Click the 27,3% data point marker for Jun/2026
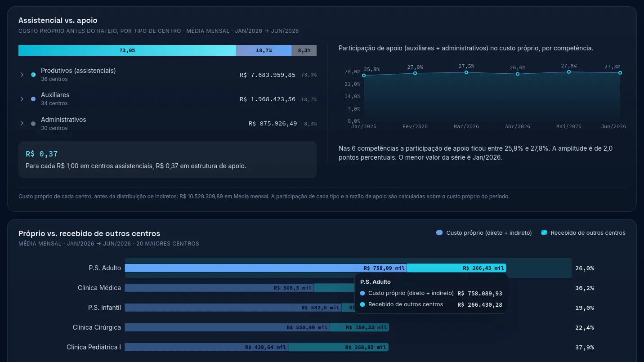The width and height of the screenshot is (644, 362). pos(620,73)
